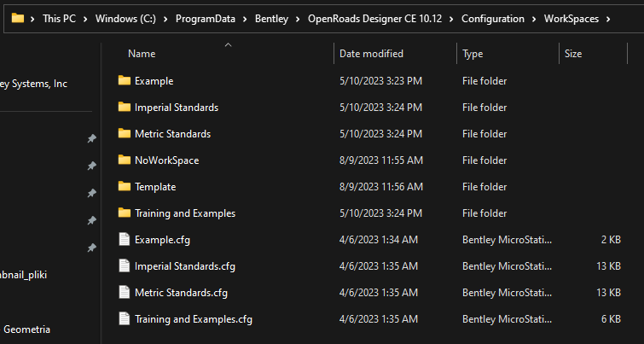The image size is (644, 344).
Task: Click the item ending in bnail_pliki in the sidebar
Action: pos(23,275)
